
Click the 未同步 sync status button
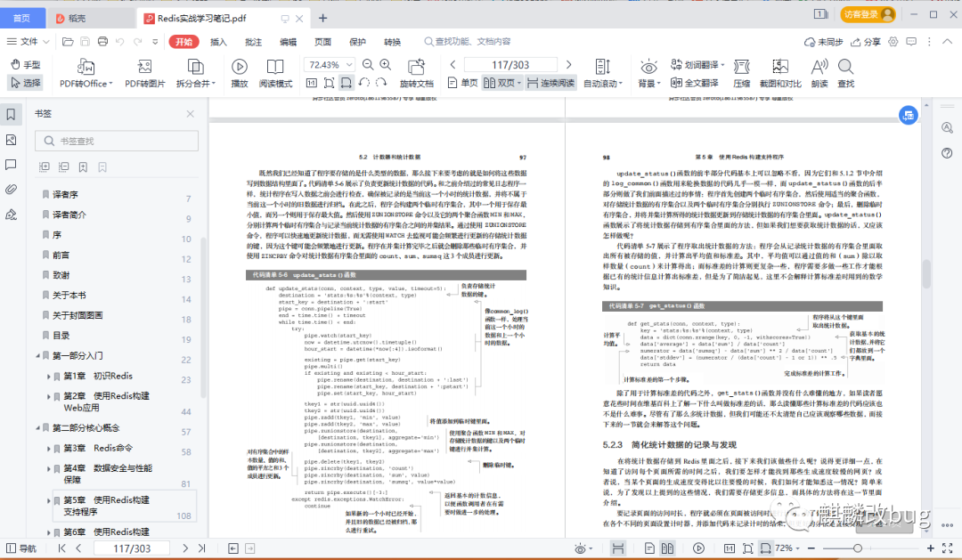click(823, 42)
